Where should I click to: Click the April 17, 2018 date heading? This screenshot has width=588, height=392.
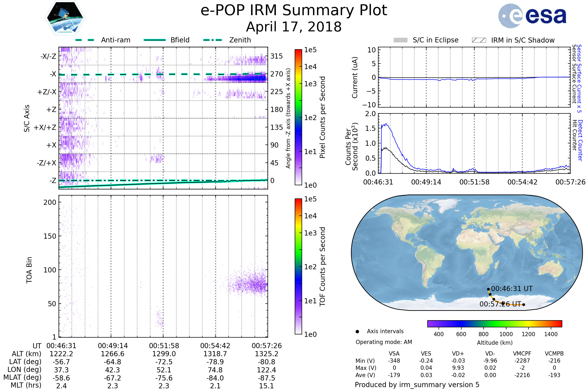click(x=294, y=27)
